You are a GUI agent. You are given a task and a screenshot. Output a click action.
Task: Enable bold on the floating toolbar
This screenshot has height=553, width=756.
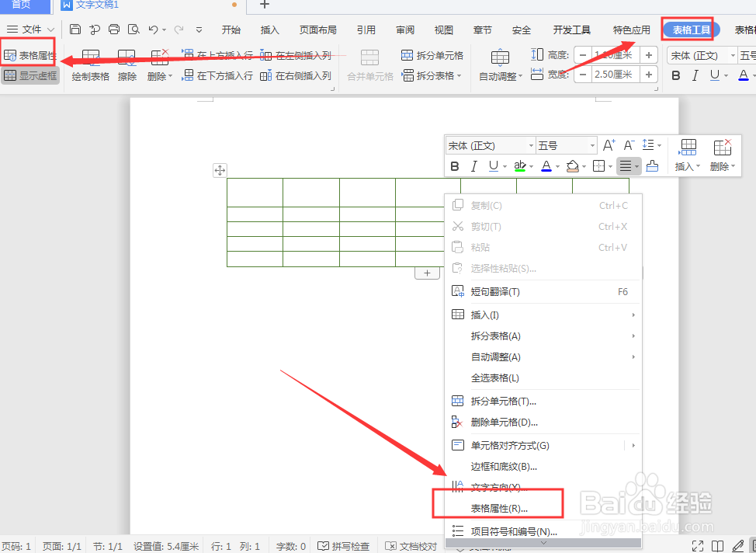click(454, 165)
